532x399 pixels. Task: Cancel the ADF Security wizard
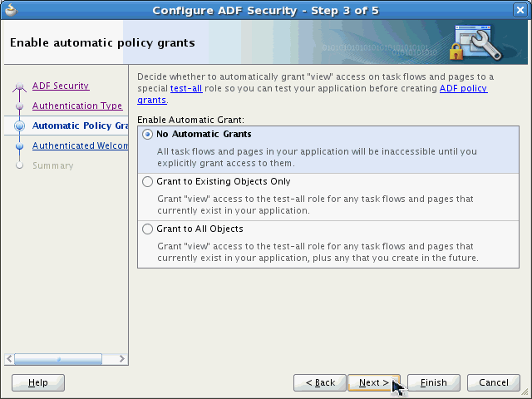coord(493,382)
